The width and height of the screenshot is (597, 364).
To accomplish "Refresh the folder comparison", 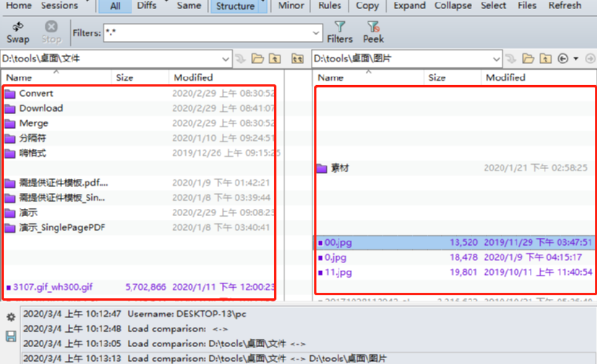I will 564,5.
